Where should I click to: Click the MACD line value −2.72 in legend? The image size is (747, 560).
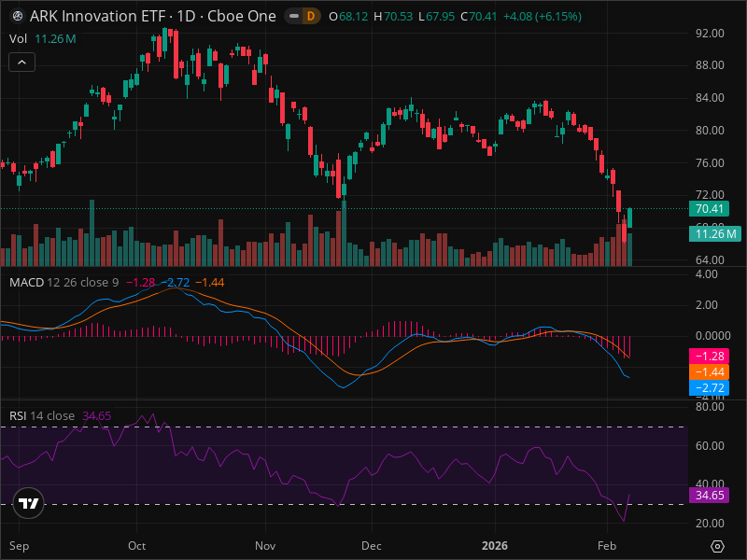click(175, 283)
